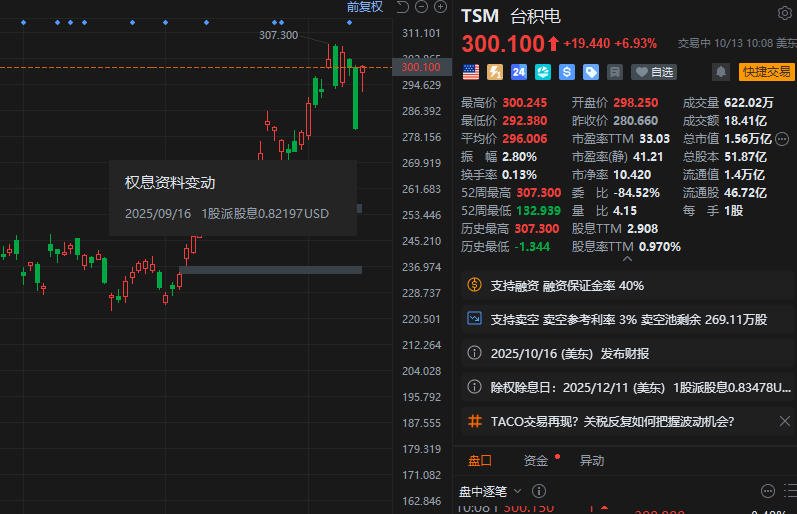Open the 2025/10/16 发布财报 earnings notice

[x=628, y=353]
